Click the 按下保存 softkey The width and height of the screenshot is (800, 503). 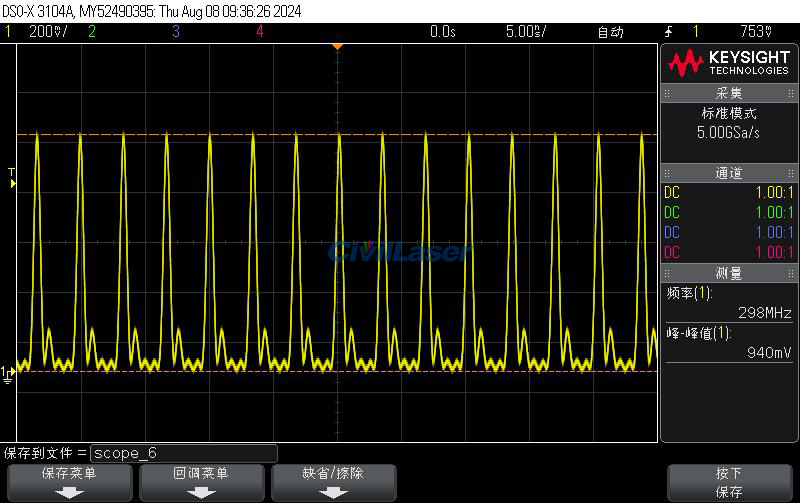[x=730, y=482]
